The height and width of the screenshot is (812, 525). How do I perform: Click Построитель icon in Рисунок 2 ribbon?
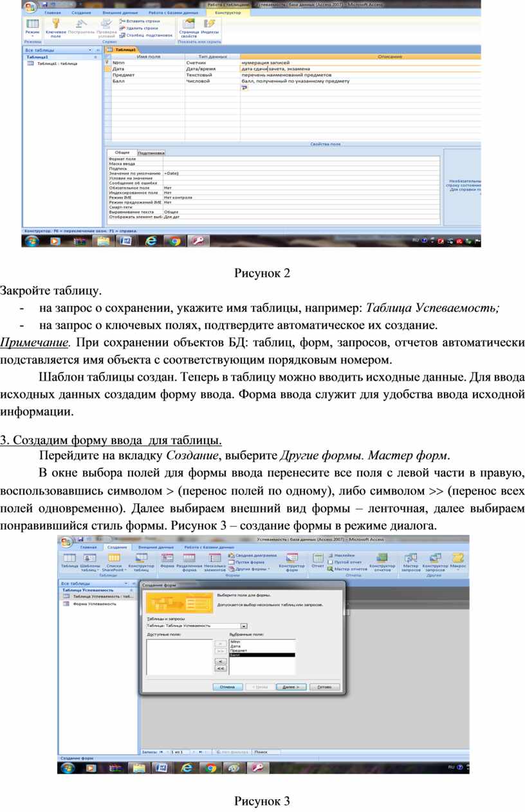(x=80, y=26)
